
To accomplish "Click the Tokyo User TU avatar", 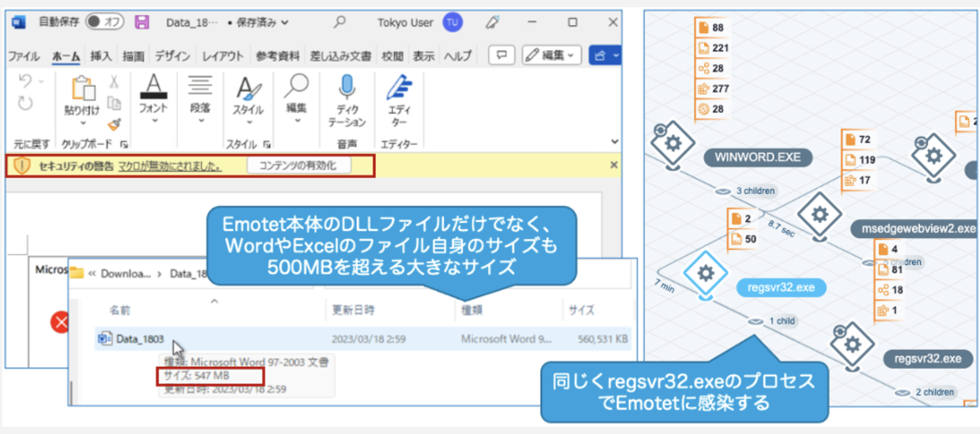I will pos(452,22).
